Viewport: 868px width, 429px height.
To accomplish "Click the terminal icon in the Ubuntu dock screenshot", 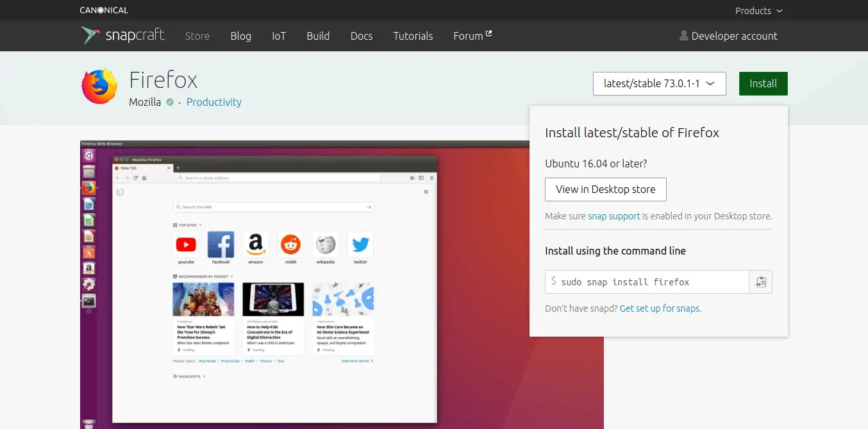I will [x=89, y=301].
